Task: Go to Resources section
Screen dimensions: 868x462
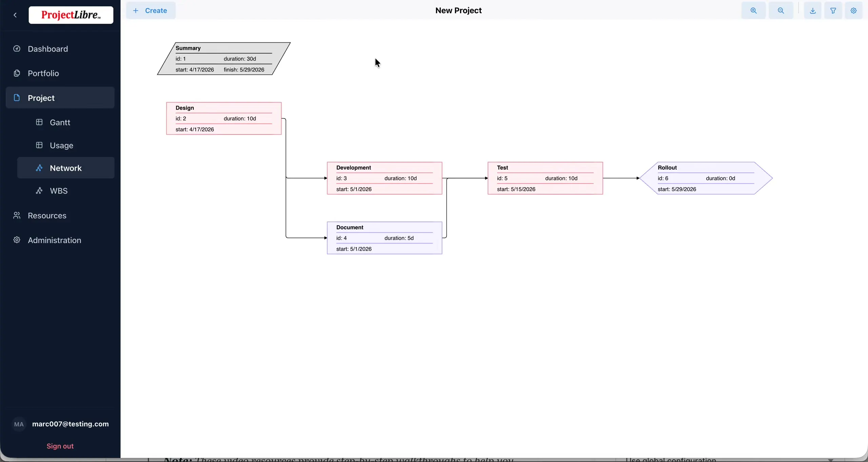Action: click(60, 215)
